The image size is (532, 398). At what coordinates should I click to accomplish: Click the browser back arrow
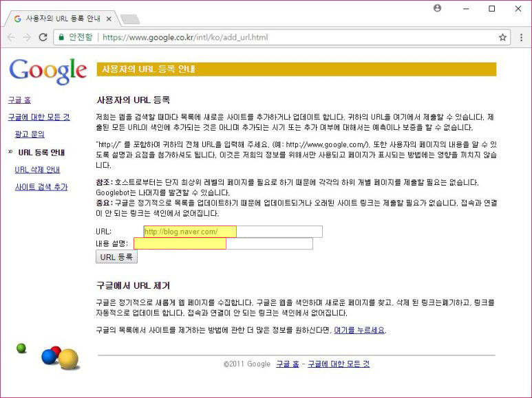pyautogui.click(x=11, y=37)
